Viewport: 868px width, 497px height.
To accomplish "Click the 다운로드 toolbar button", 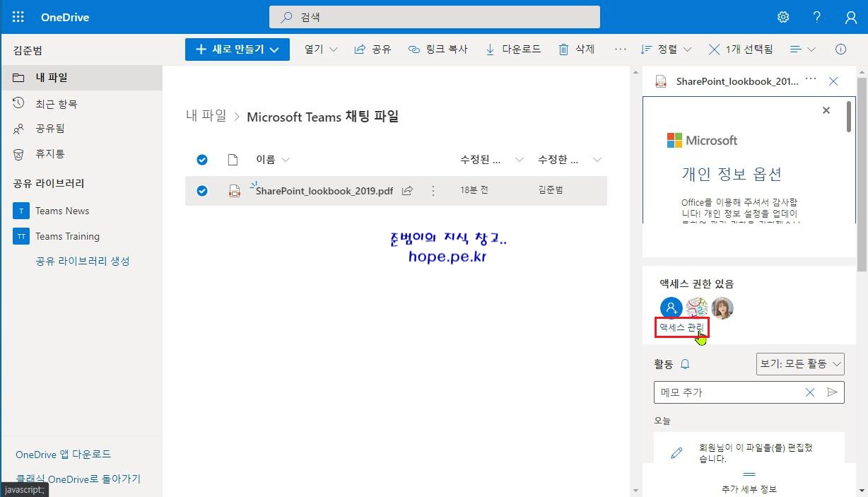I will pyautogui.click(x=513, y=49).
